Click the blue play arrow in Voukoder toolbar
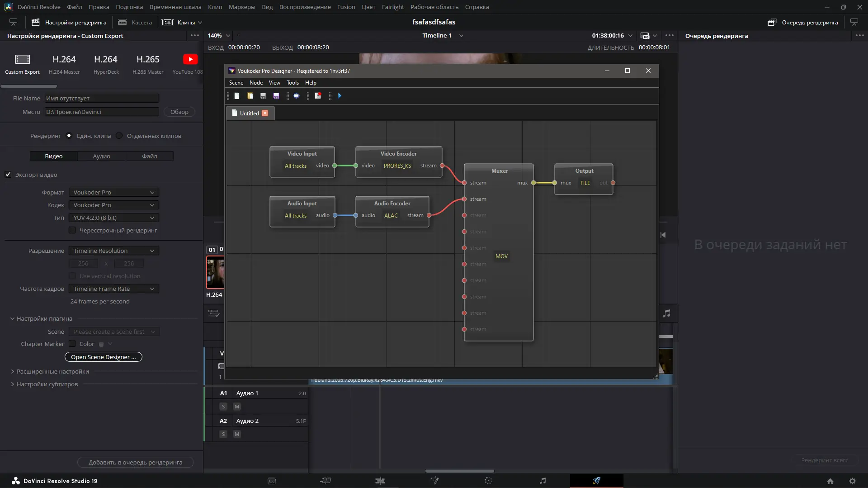This screenshot has width=868, height=488. pyautogui.click(x=340, y=96)
